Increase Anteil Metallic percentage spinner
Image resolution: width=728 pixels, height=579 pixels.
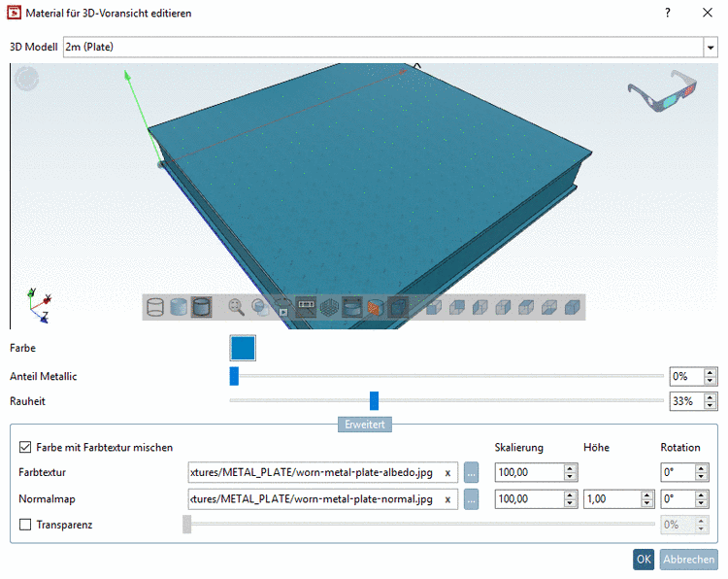710,372
